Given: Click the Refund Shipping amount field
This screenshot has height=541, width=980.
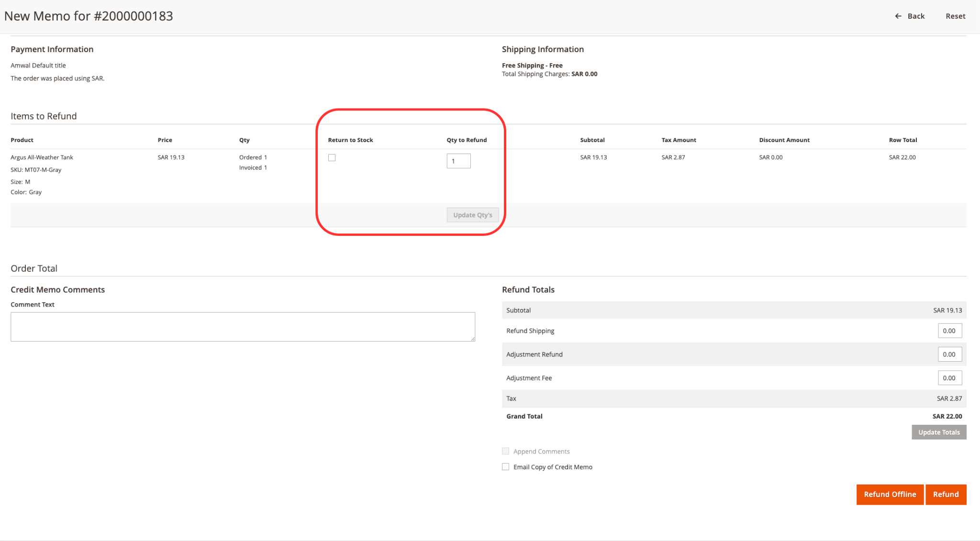Looking at the screenshot, I should (949, 331).
